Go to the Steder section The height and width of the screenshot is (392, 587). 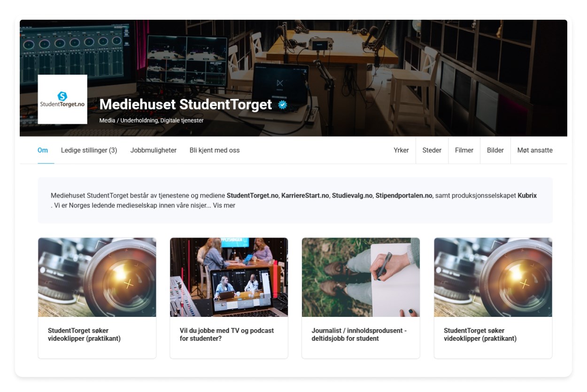[x=432, y=150]
